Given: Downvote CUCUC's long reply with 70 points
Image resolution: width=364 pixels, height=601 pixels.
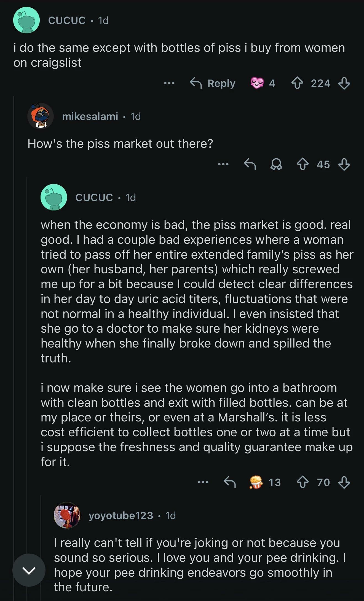Looking at the screenshot, I should pyautogui.click(x=344, y=482).
